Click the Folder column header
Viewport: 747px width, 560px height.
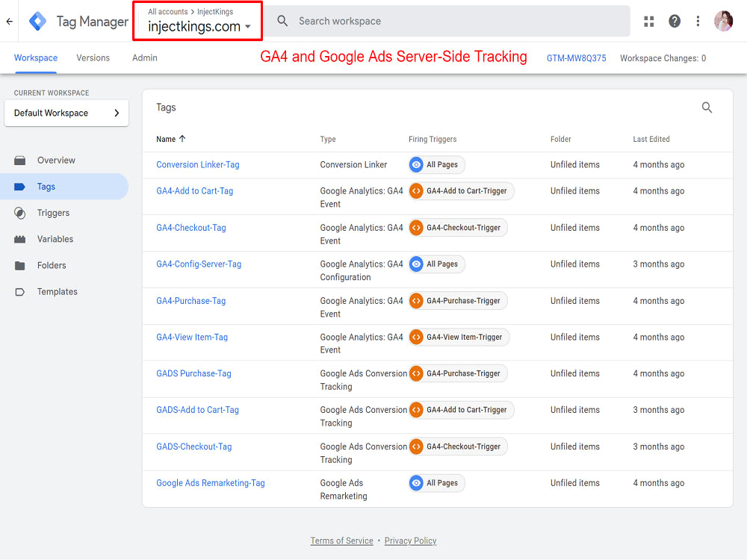point(560,139)
